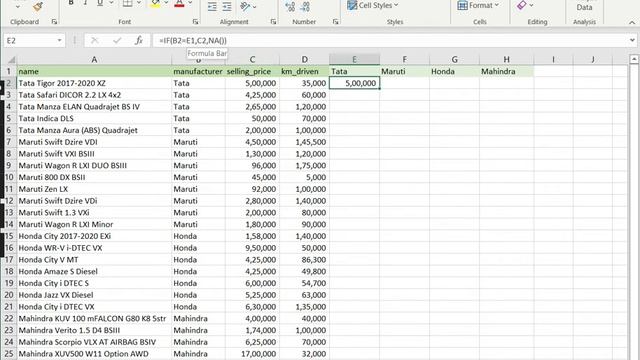Cancel the formula entry with X

(94, 40)
